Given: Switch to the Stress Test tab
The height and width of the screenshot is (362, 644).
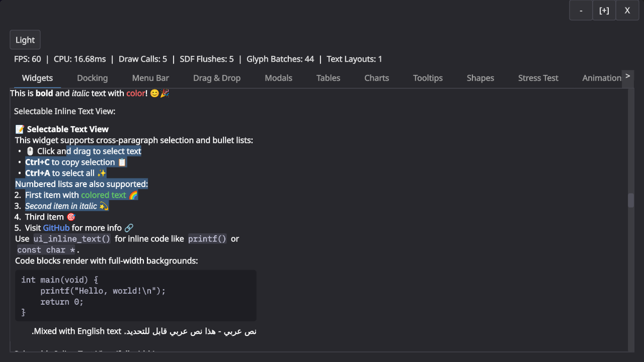Looking at the screenshot, I should click(538, 78).
